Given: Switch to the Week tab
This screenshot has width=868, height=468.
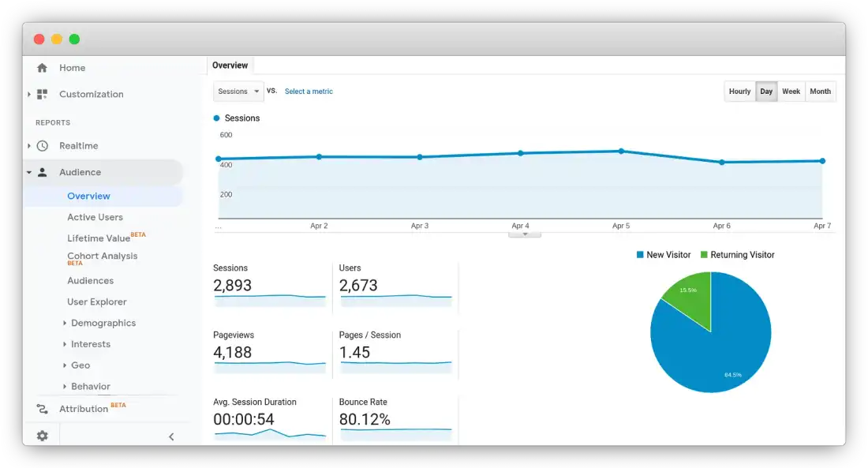Looking at the screenshot, I should (791, 91).
